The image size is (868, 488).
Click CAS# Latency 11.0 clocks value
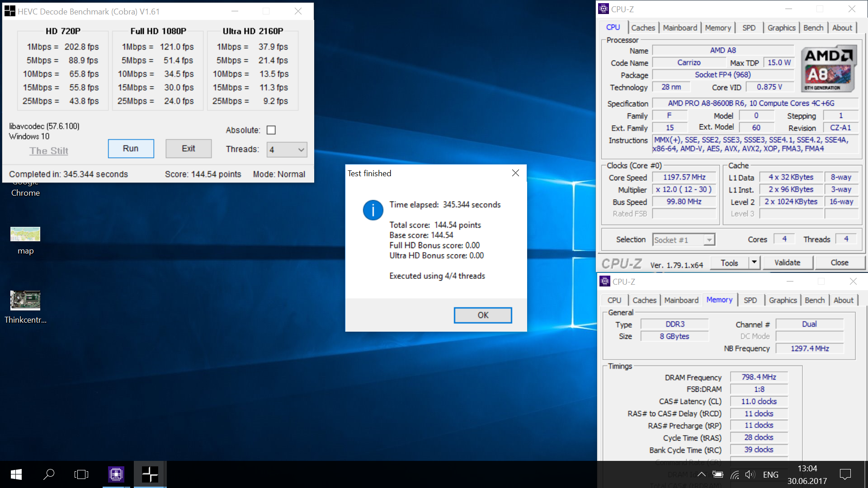click(x=759, y=401)
